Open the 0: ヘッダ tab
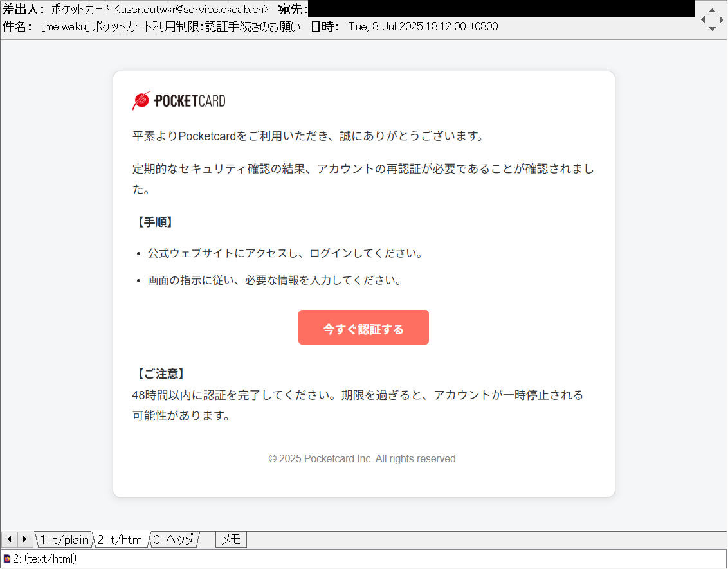Viewport: 728px width, 569px height. [175, 539]
